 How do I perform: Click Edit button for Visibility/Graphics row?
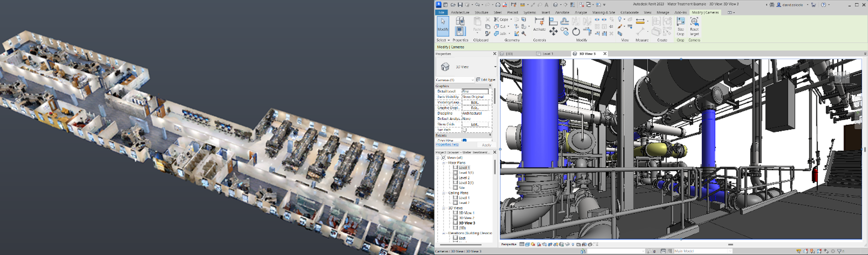click(475, 102)
